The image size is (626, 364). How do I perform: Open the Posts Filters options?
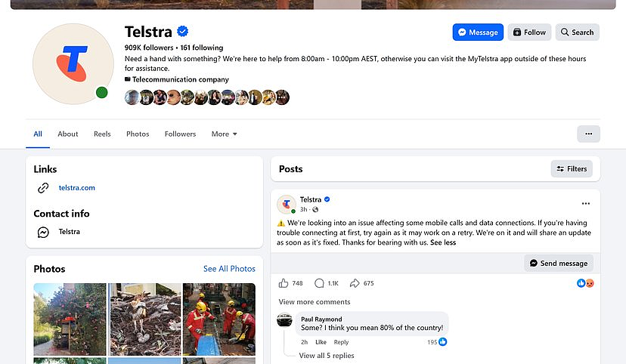[572, 168]
